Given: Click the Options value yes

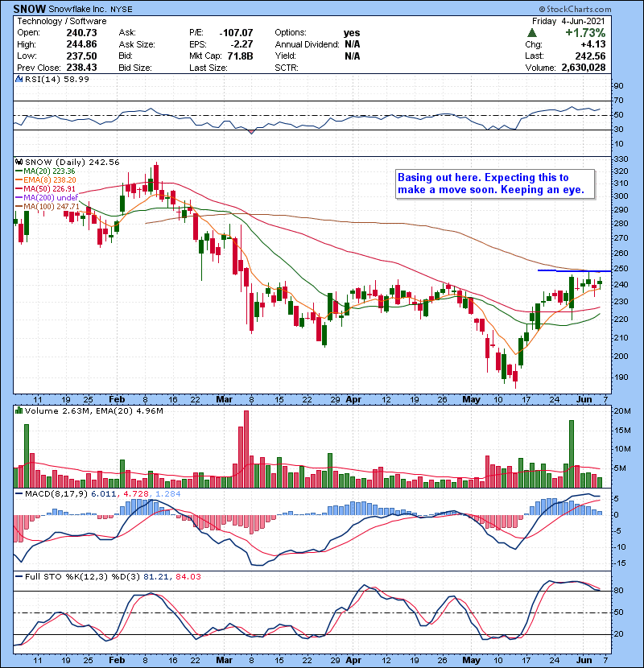Looking at the screenshot, I should (352, 33).
